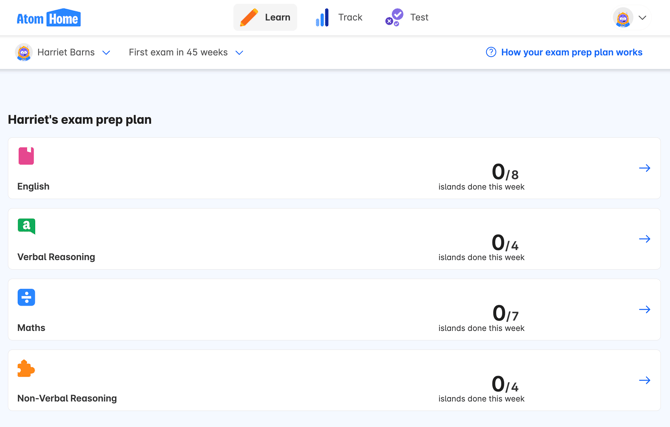This screenshot has width=670, height=427.
Task: Open the First exam in 45 weeks dropdown
Action: (x=239, y=53)
